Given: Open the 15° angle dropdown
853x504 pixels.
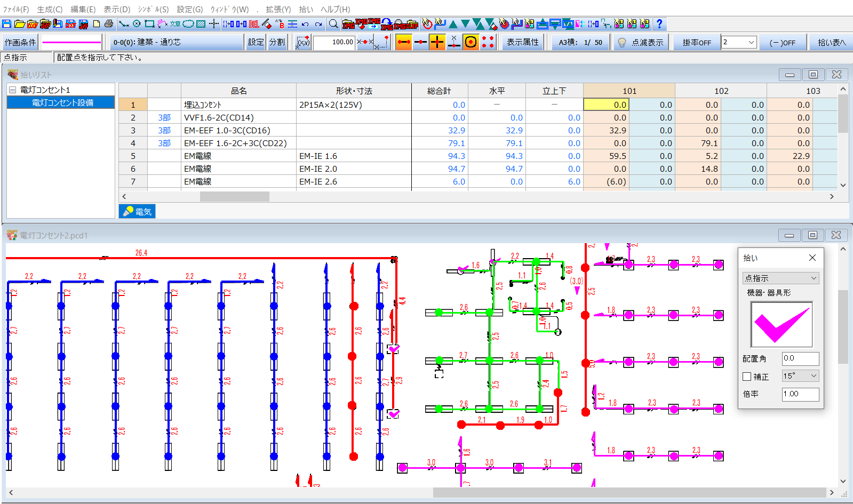Looking at the screenshot, I should pos(800,376).
